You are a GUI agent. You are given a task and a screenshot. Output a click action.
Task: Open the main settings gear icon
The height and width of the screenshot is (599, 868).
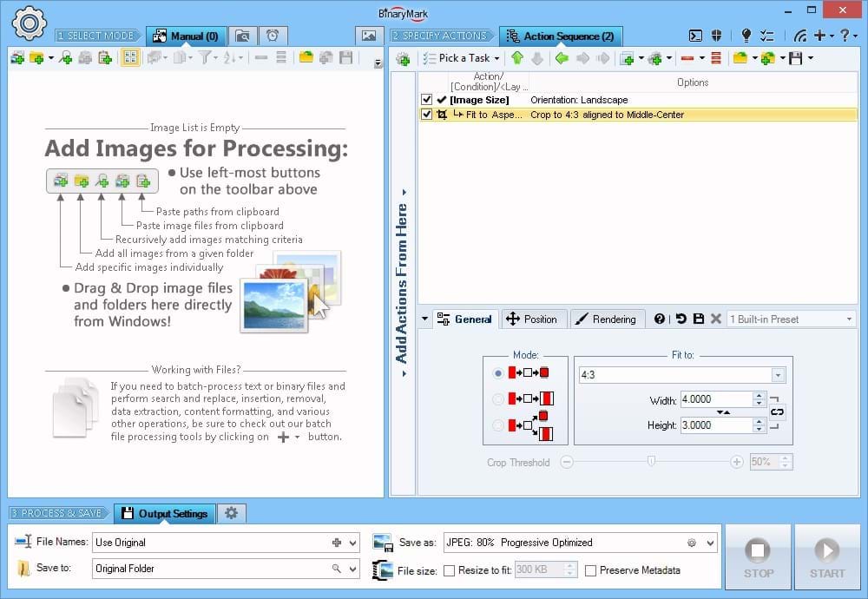tap(29, 23)
